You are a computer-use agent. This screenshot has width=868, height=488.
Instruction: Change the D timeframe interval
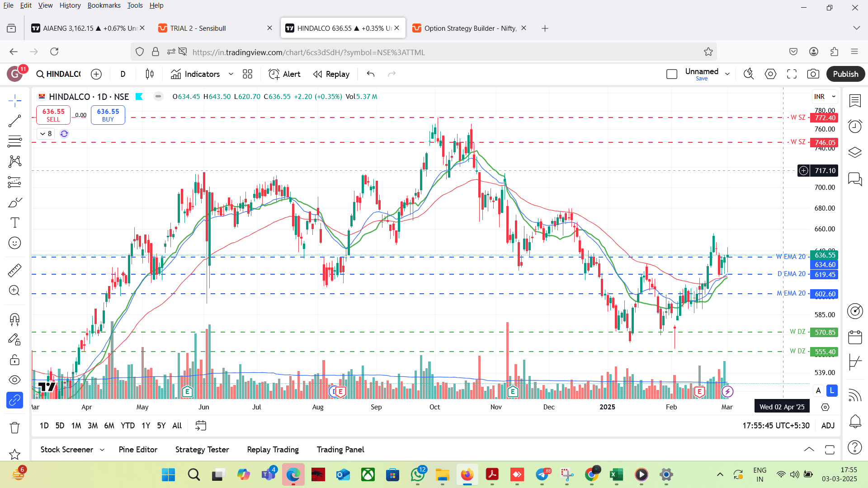(123, 74)
